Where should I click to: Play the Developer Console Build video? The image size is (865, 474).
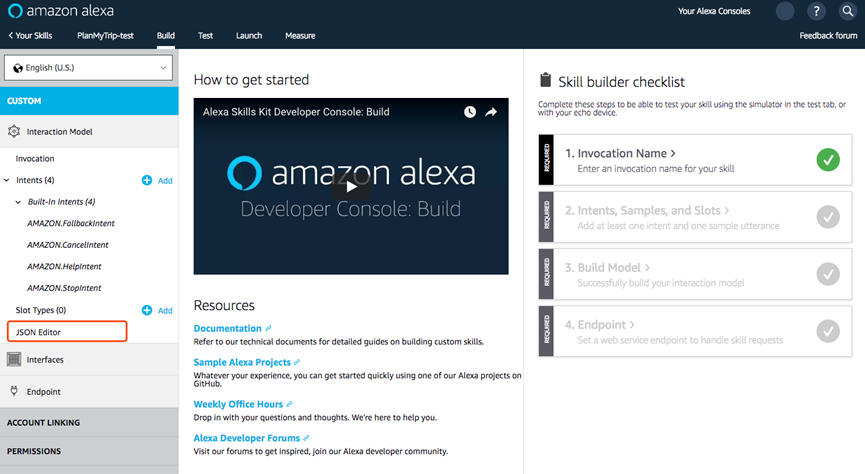tap(351, 187)
